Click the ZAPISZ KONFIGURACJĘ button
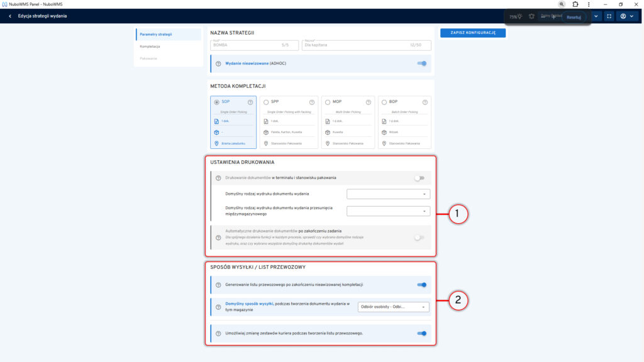Screen dimensions: 644x362 click(473, 33)
